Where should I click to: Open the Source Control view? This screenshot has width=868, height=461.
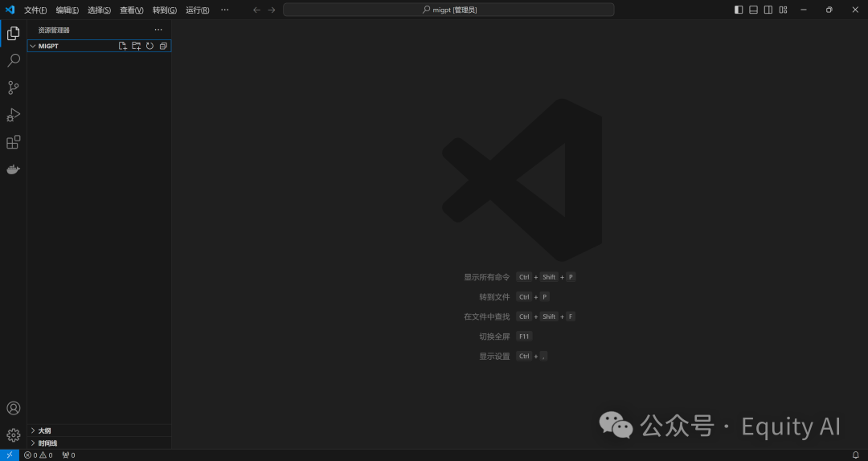point(14,88)
